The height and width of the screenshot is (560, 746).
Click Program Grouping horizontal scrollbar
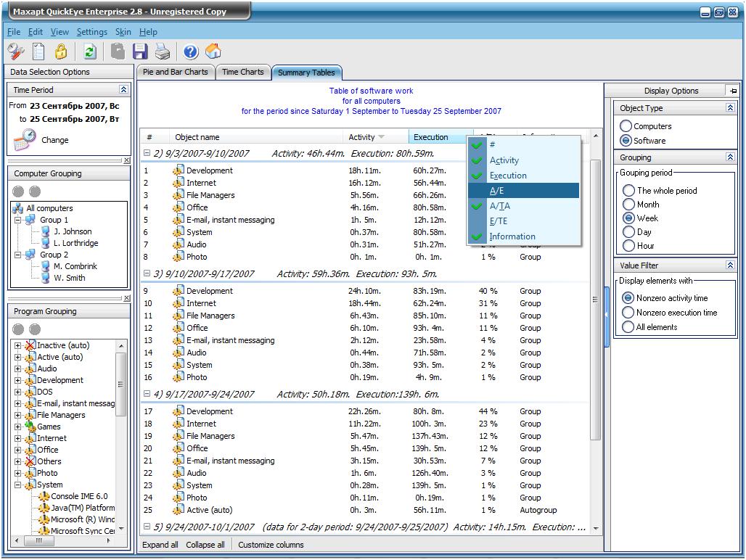point(63,541)
